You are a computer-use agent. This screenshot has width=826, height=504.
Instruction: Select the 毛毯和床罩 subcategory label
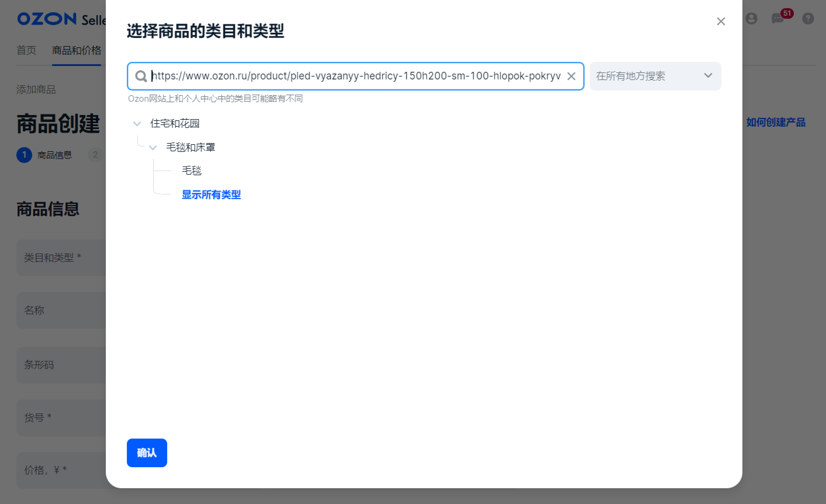tap(190, 147)
